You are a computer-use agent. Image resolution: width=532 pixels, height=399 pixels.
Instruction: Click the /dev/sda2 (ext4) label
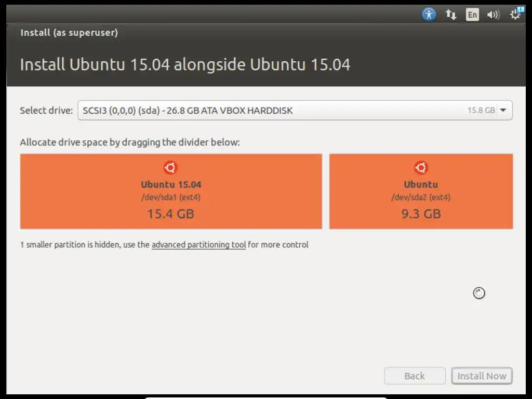click(421, 197)
